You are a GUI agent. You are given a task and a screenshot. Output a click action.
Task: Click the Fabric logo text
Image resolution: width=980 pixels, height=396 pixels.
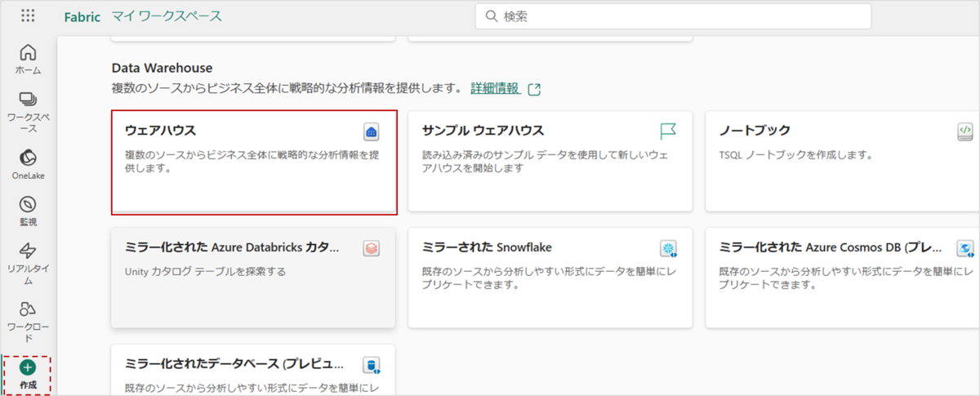pyautogui.click(x=82, y=16)
